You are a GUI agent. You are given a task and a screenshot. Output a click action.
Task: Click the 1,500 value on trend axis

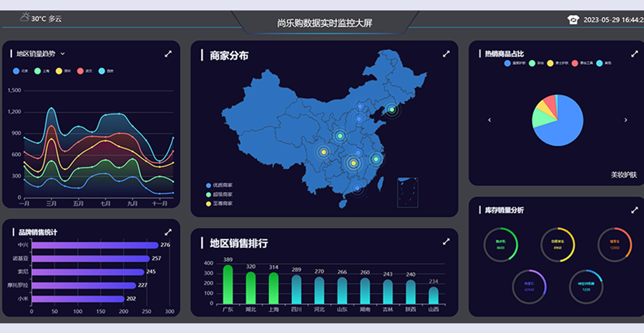pos(14,90)
